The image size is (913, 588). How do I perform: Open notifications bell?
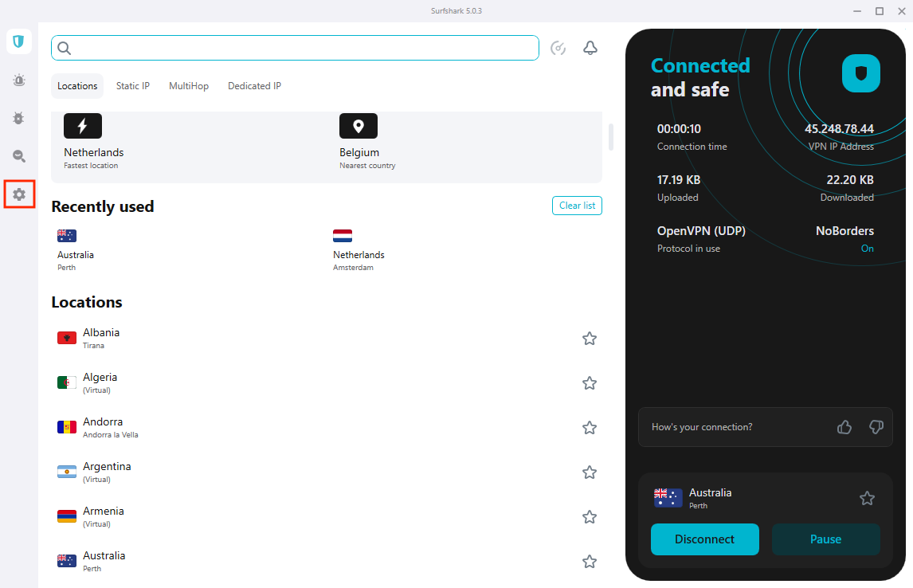(x=590, y=48)
